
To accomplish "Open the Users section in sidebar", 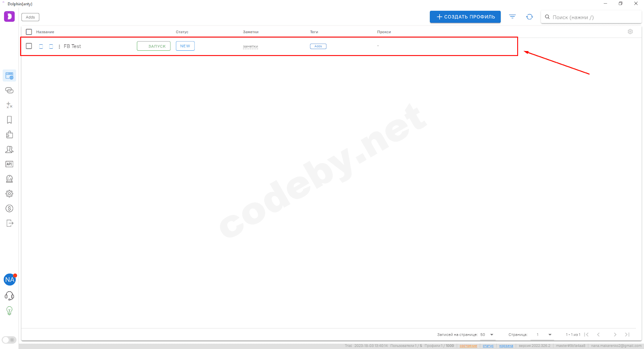I will pyautogui.click(x=9, y=149).
